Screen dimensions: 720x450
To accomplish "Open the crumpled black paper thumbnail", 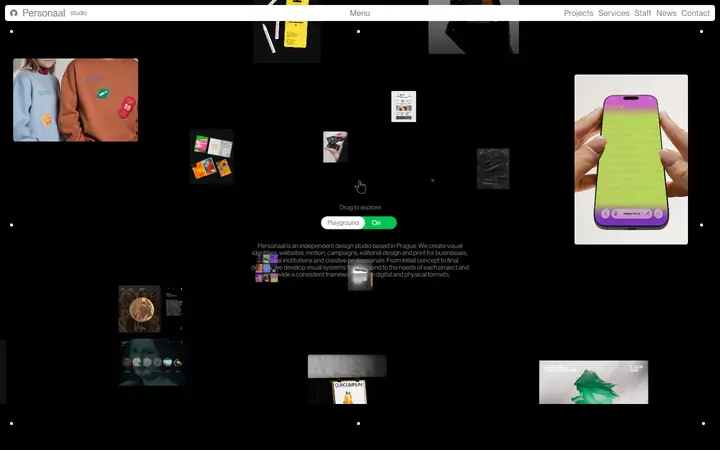I will tap(493, 169).
